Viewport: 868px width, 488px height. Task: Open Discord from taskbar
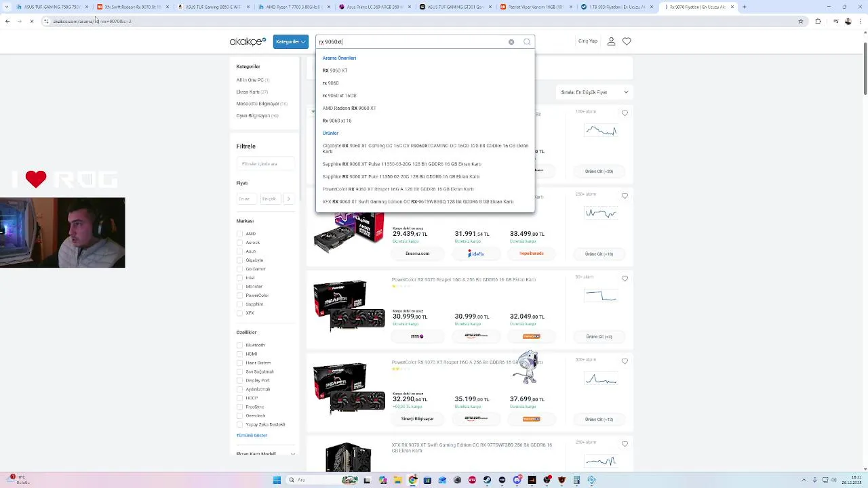(517, 480)
